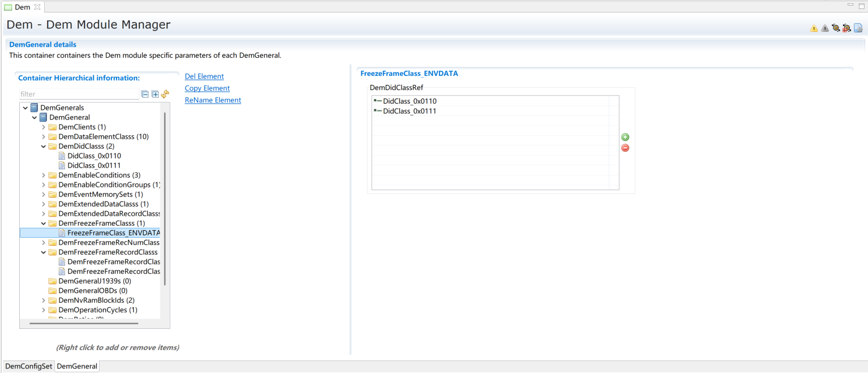Click the ReName Element link

(x=213, y=100)
